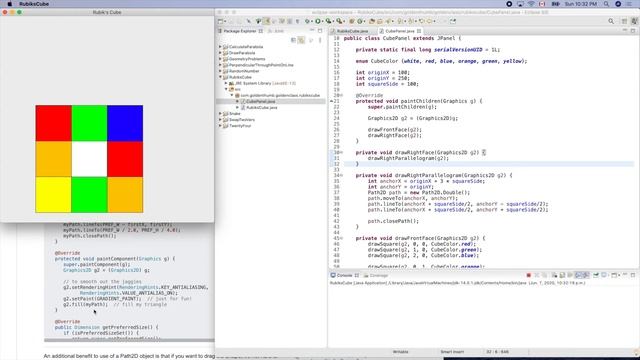Open the Apple menu

tap(9, 4)
